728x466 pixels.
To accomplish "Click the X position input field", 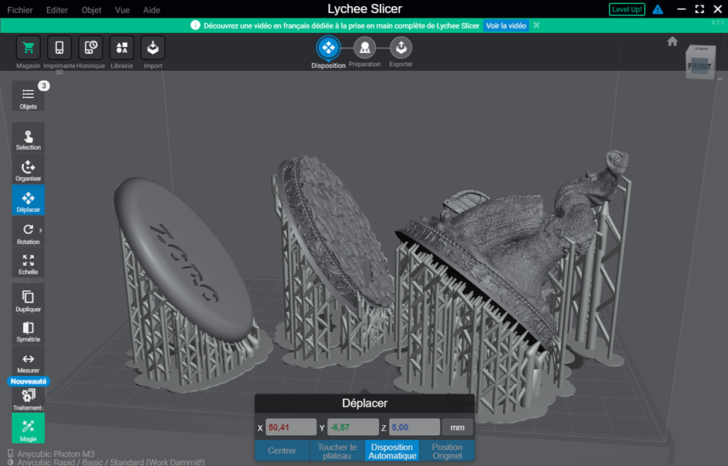I will (291, 427).
